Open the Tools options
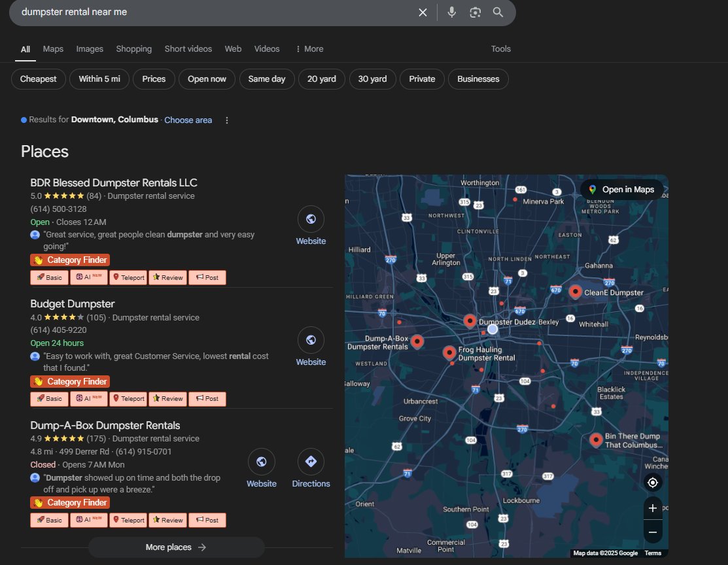 [500, 49]
